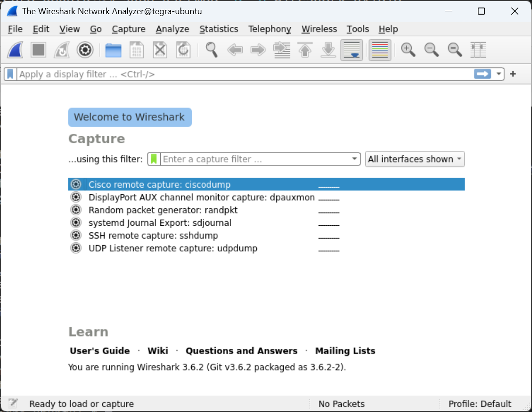Open sshdump interface settings gear icon
Screen dimensions: 532x412
tap(76, 235)
